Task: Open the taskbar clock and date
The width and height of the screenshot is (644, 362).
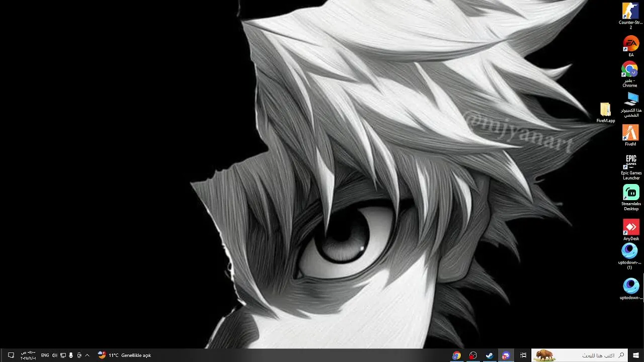Action: 28,355
